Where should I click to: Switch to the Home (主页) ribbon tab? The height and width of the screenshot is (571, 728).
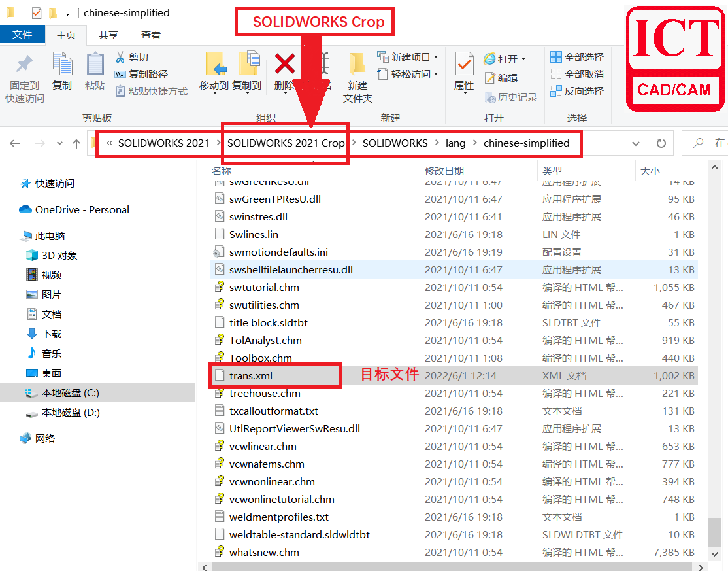pos(66,35)
